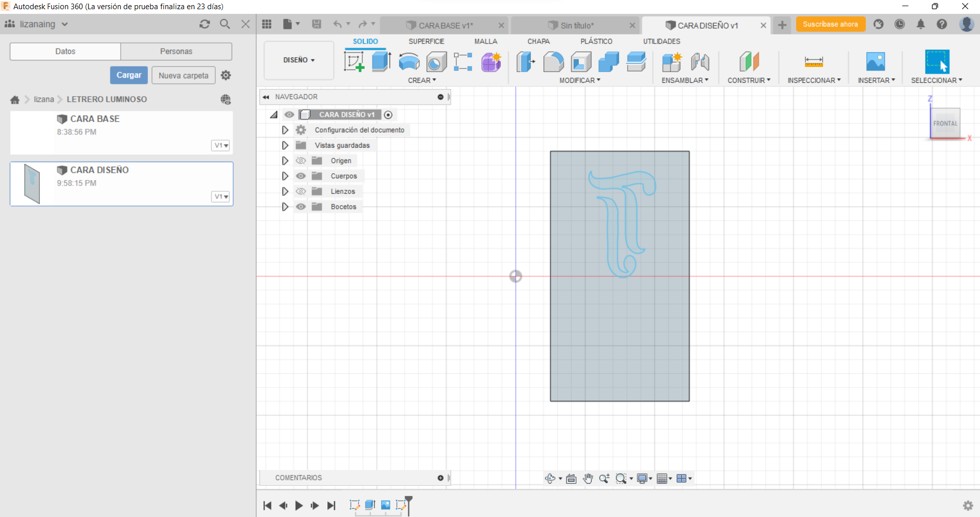The width and height of the screenshot is (980, 517).
Task: Click the Insert image icon under Insertar
Action: pyautogui.click(x=875, y=62)
